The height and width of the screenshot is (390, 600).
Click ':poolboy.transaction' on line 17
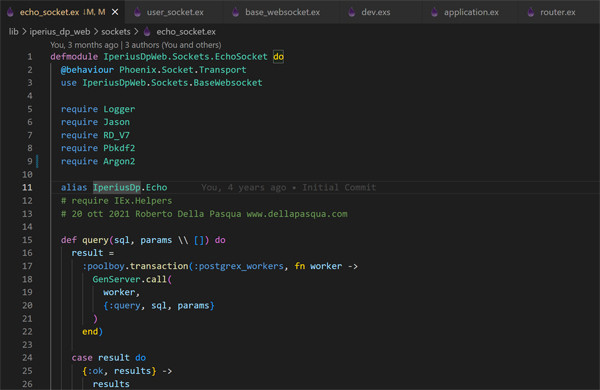coord(135,266)
